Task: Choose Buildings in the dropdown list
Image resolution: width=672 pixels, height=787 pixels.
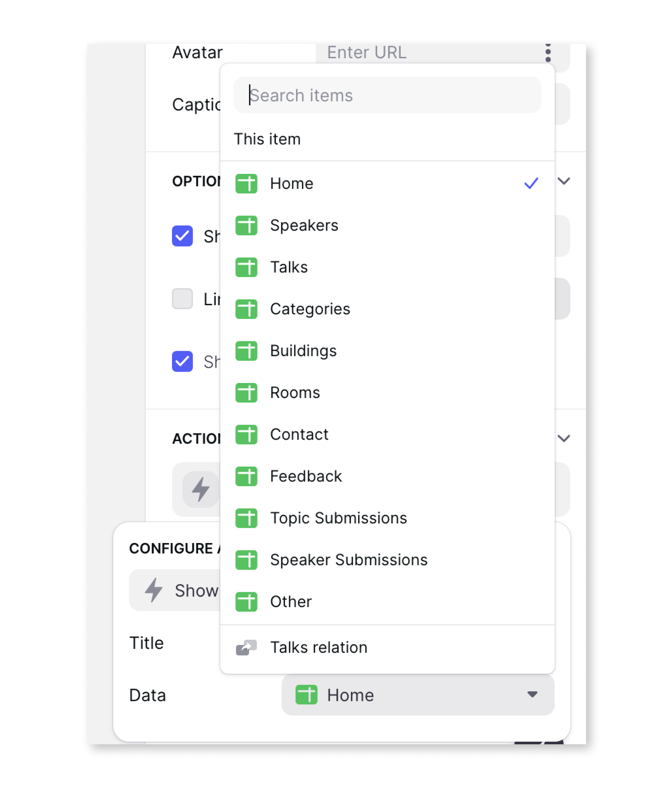Action: (303, 350)
